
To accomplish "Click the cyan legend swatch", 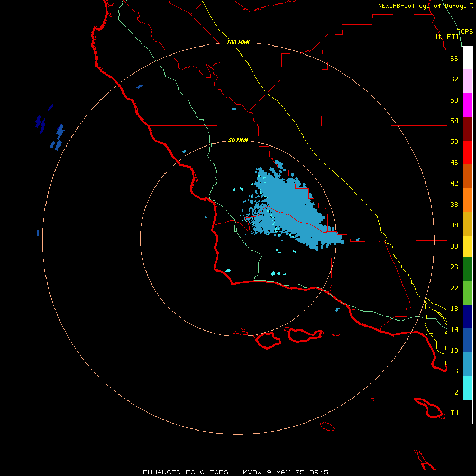I will coord(467,388).
